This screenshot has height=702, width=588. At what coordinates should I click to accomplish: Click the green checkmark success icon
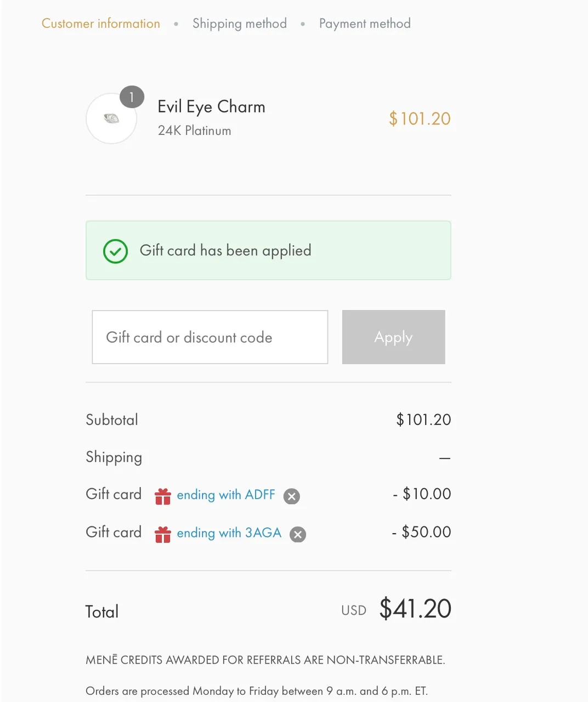(115, 251)
